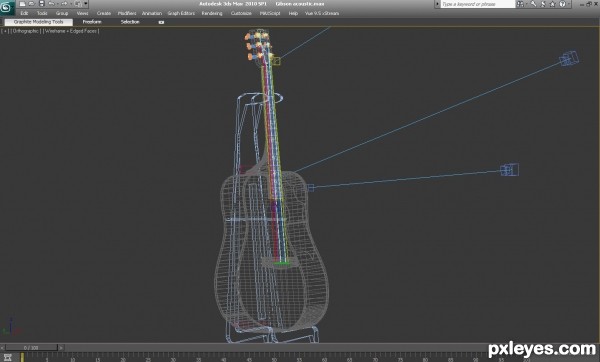Viewport: 600px width, 362px height.
Task: Open the Customize menu
Action: 241,13
